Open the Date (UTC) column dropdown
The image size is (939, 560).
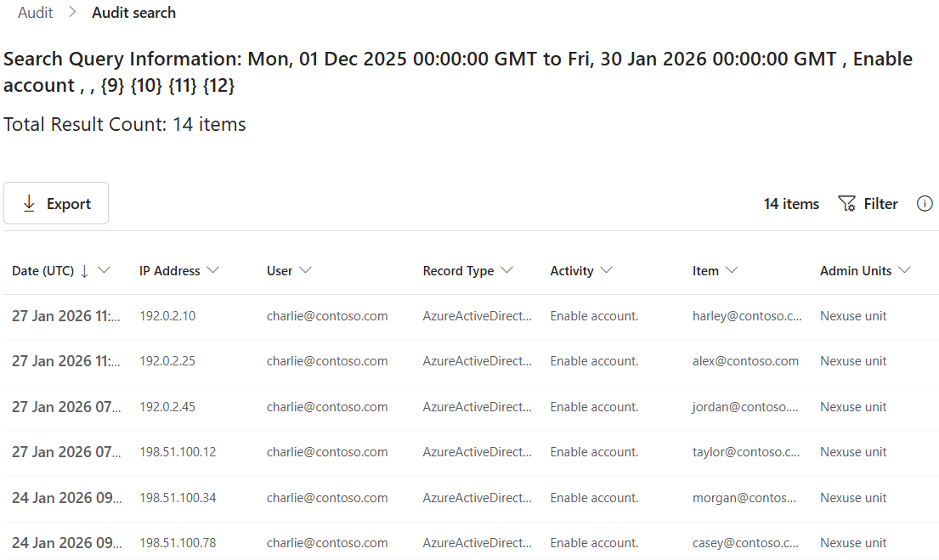coord(105,270)
